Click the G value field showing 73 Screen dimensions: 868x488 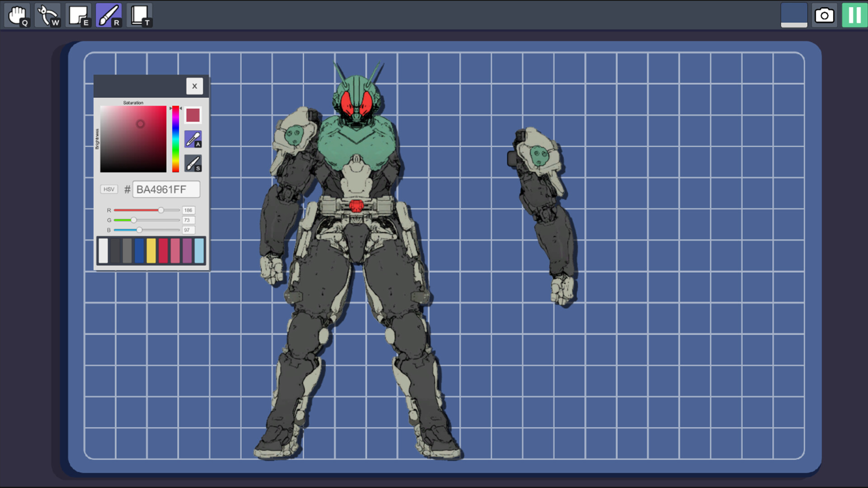click(189, 220)
